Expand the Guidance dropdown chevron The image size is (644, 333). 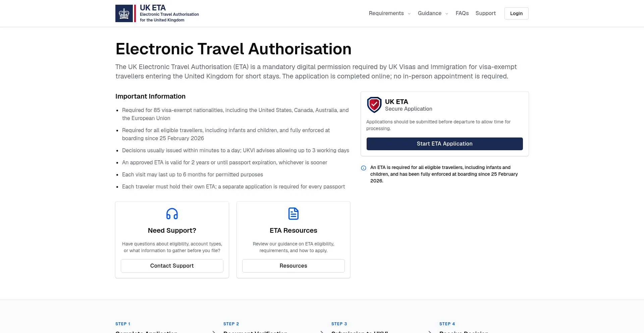point(447,14)
